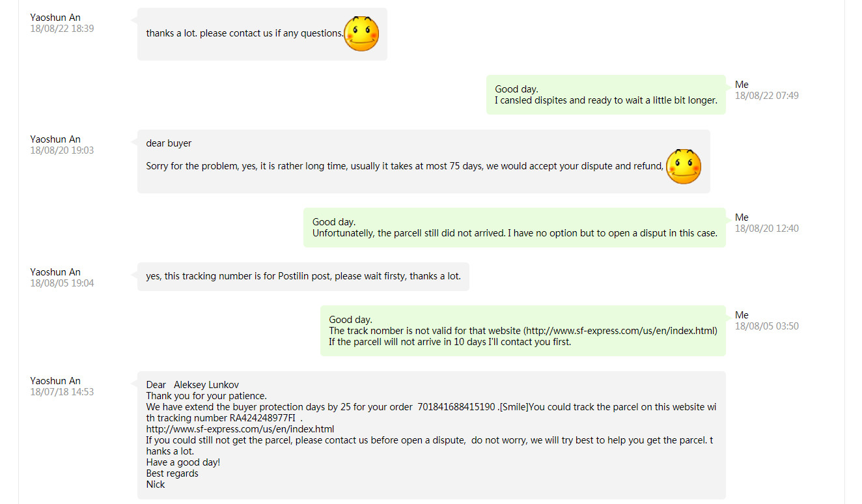The width and height of the screenshot is (862, 504).
Task: Select the "Postilin post" tracking reply message
Action: coord(303,276)
